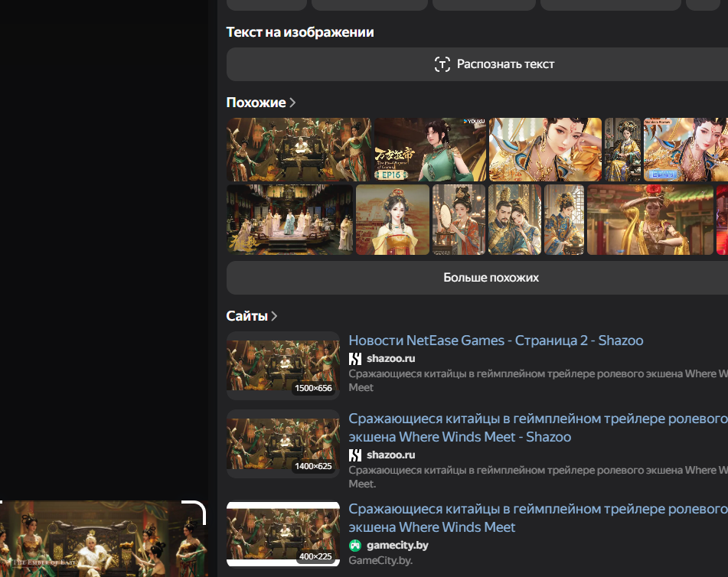Click the Распознать текст button
728x577 pixels.
(477, 64)
